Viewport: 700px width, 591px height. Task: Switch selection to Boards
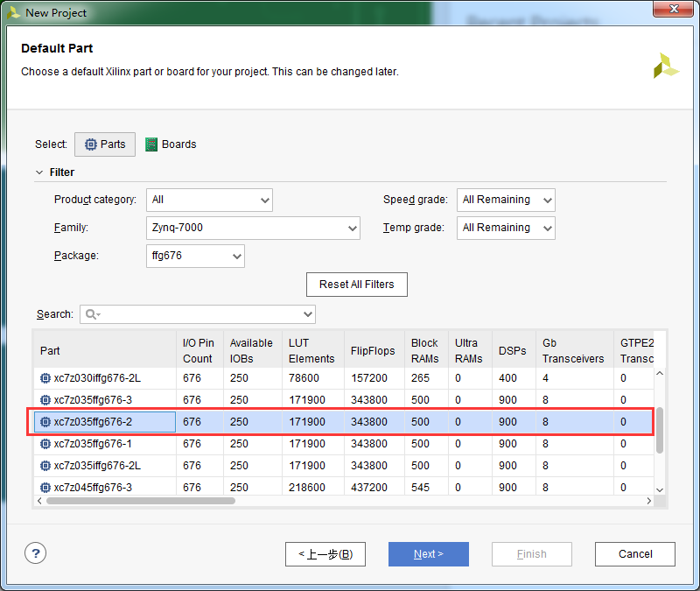[x=171, y=144]
